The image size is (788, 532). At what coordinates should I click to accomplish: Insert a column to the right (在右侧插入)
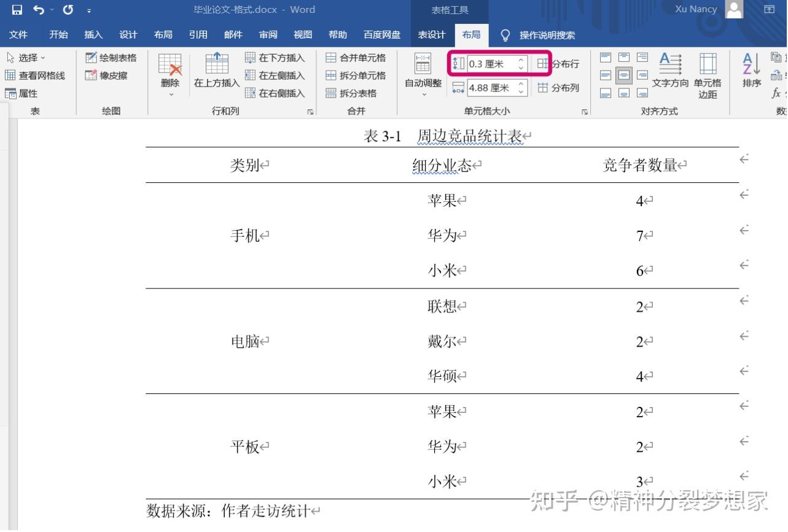click(275, 93)
